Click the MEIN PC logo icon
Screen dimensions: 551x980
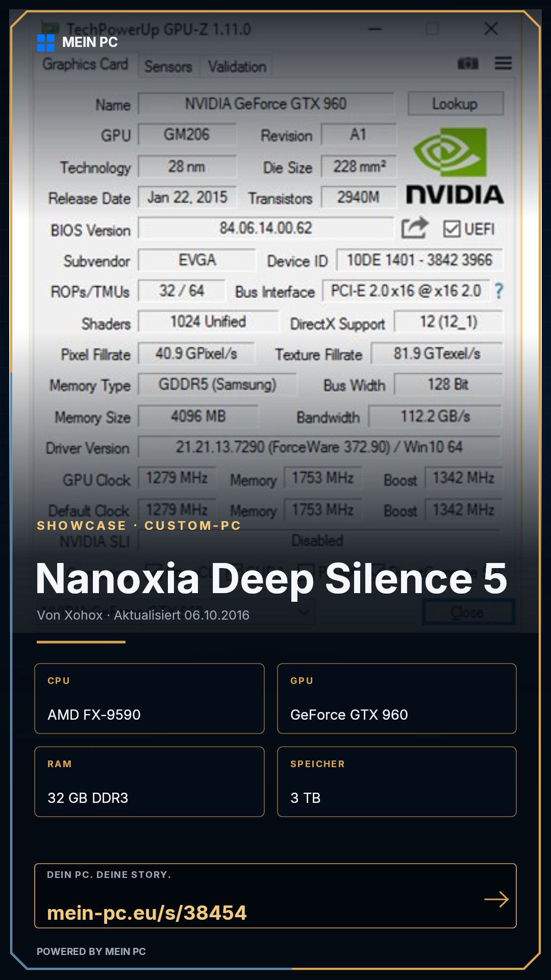[x=46, y=43]
